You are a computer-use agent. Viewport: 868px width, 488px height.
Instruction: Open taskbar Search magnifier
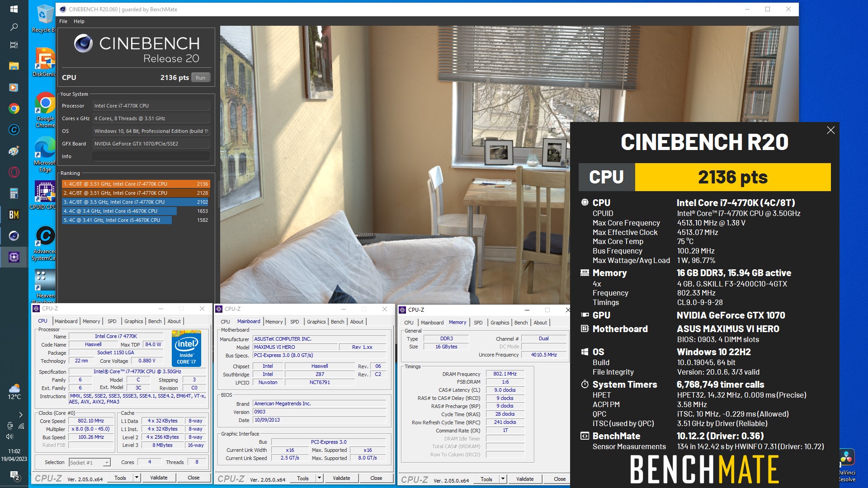coord(14,27)
